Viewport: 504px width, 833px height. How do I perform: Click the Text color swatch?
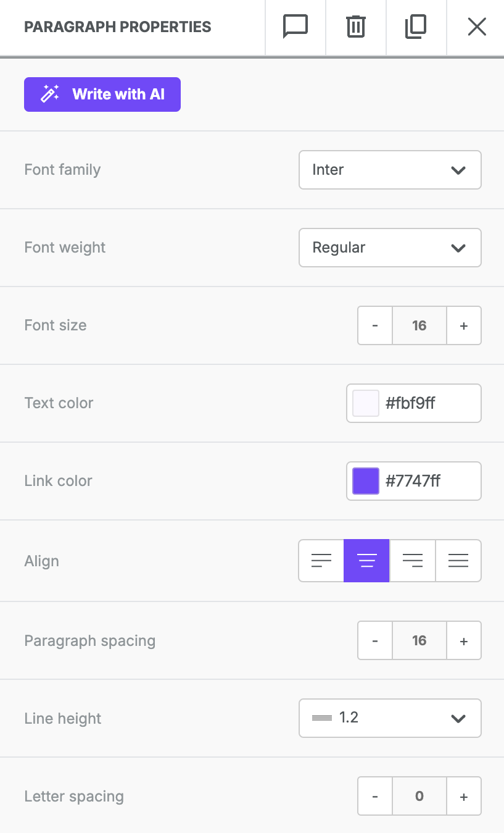coord(366,403)
